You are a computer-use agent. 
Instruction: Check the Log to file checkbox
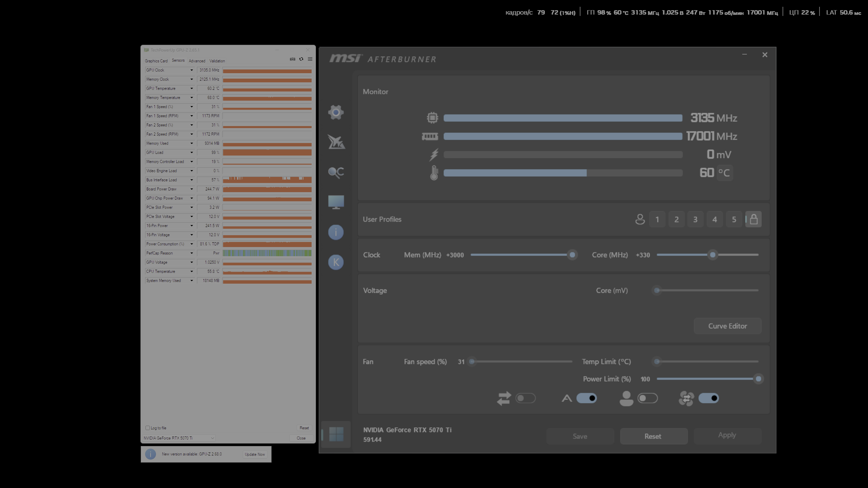[x=148, y=428]
